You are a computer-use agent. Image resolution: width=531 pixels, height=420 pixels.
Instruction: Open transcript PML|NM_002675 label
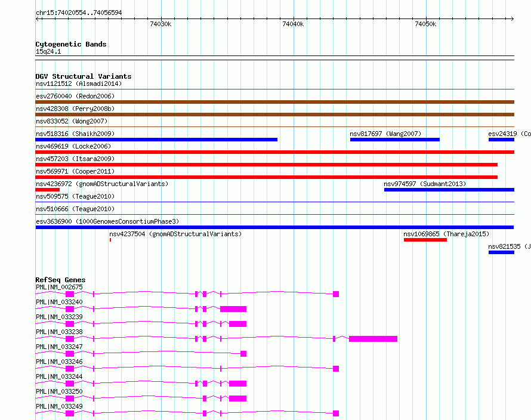click(x=59, y=287)
